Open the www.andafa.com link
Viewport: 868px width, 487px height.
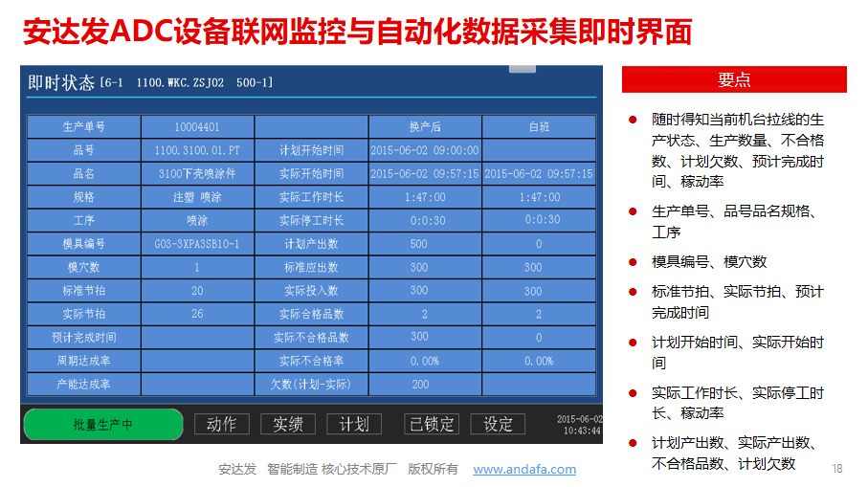point(524,469)
